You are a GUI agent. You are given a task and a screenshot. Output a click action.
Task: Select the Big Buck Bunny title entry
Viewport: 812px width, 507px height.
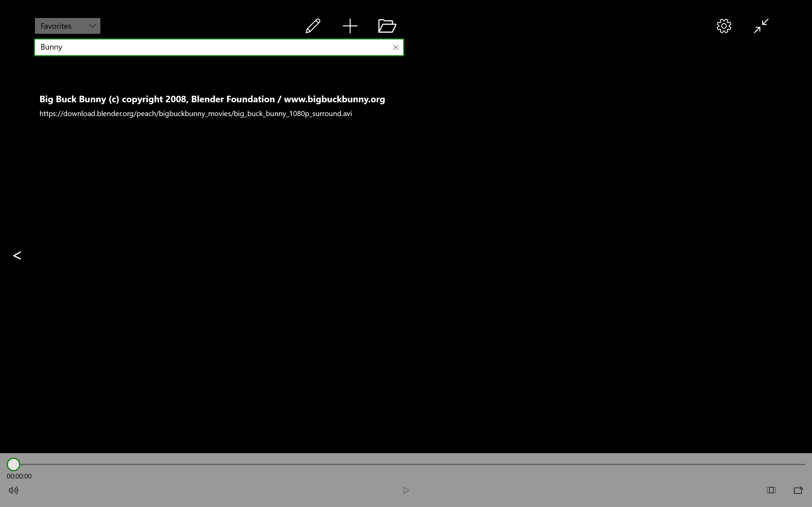[x=212, y=99]
